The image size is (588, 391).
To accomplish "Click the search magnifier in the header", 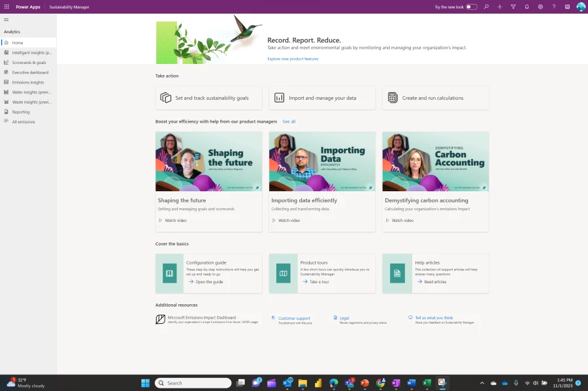I will pos(486,7).
